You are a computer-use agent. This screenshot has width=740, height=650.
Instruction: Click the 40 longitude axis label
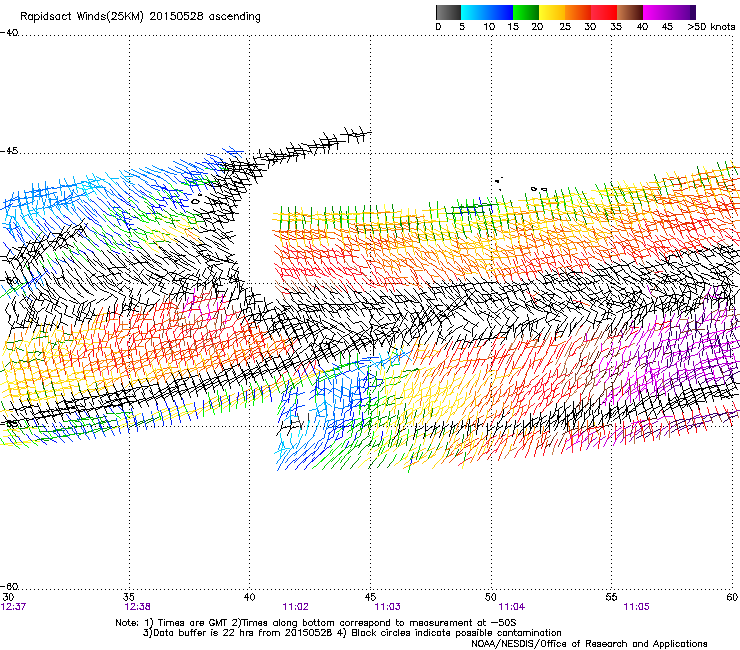pos(249,597)
